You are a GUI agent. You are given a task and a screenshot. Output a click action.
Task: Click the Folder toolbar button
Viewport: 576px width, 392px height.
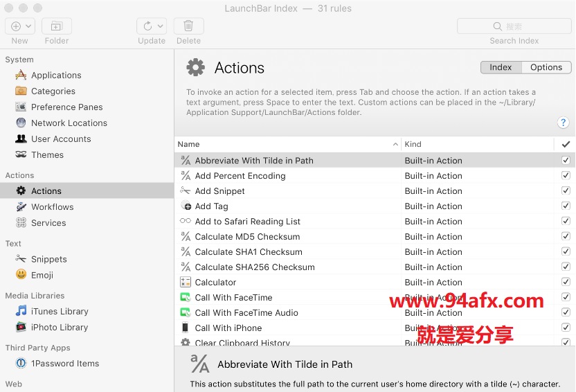point(57,26)
